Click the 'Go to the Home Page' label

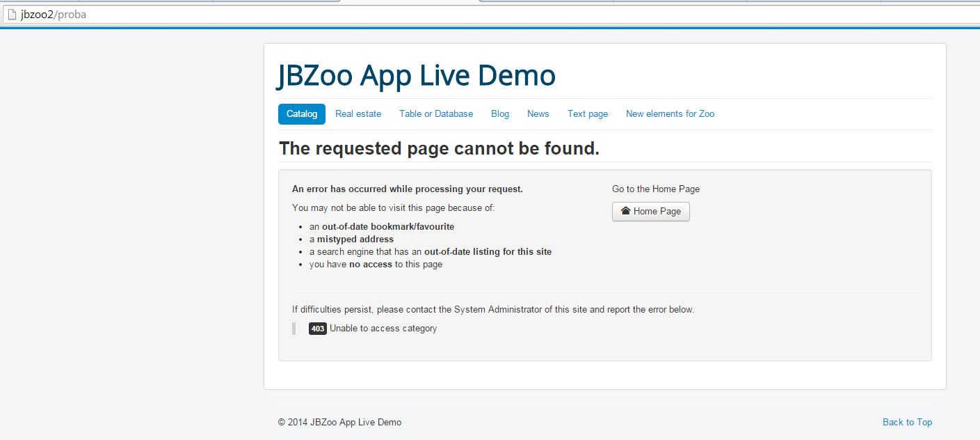pyautogui.click(x=655, y=189)
